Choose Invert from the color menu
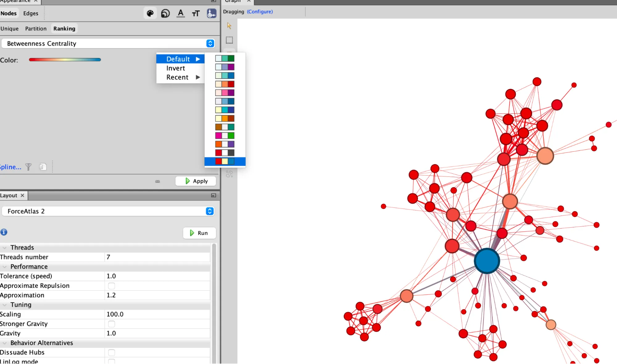 176,68
